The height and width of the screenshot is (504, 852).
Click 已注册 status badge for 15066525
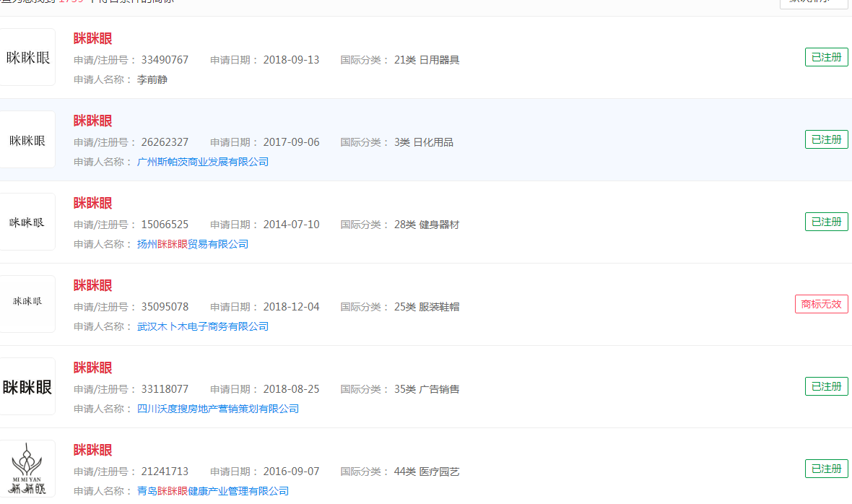[x=827, y=222]
